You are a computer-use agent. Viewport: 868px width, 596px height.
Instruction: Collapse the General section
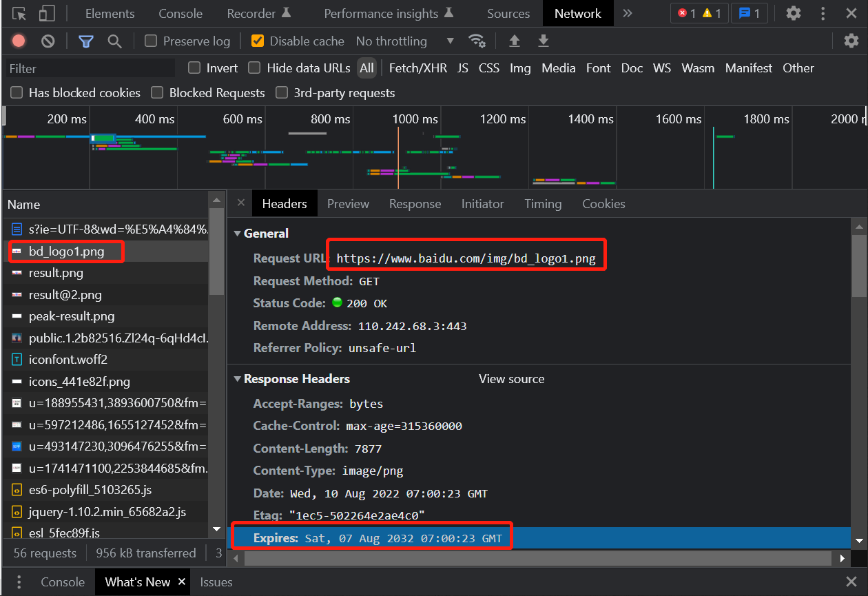238,234
